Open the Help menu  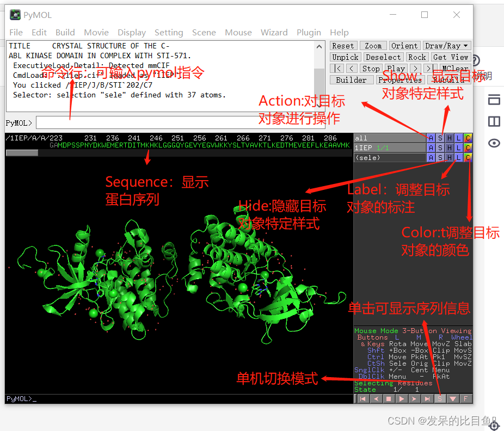click(x=339, y=33)
